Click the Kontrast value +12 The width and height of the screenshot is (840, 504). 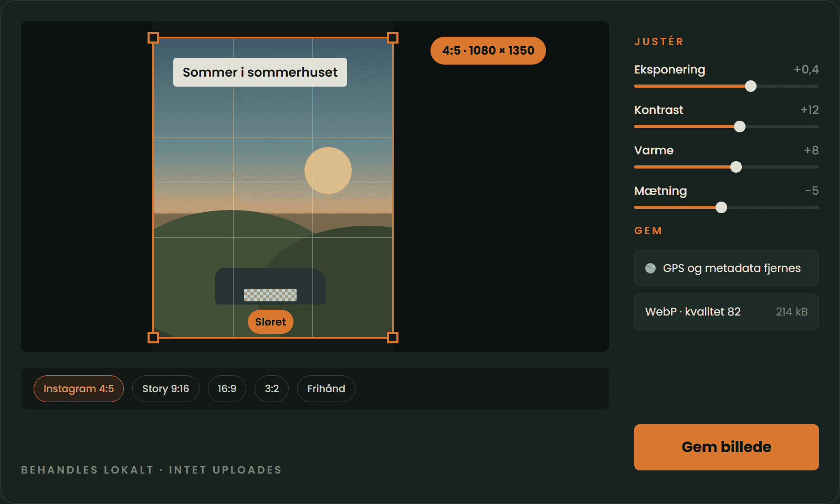click(810, 110)
